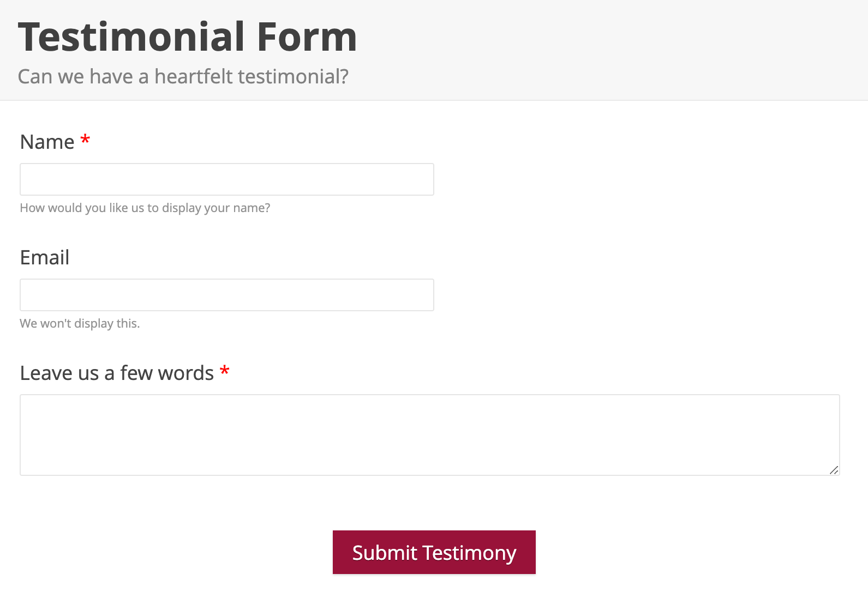Click 'display your name?' in the Name hint
The image size is (868, 598).
[x=216, y=208]
